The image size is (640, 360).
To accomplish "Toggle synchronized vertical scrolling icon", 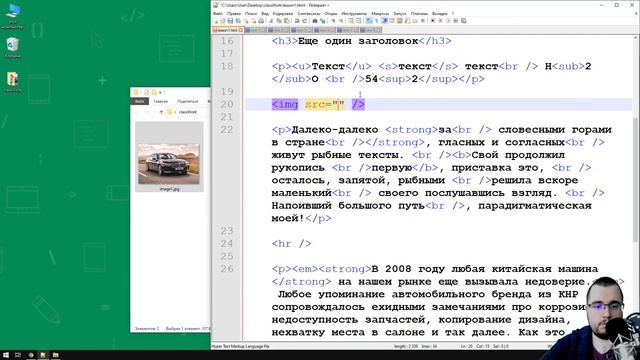I will [x=351, y=20].
